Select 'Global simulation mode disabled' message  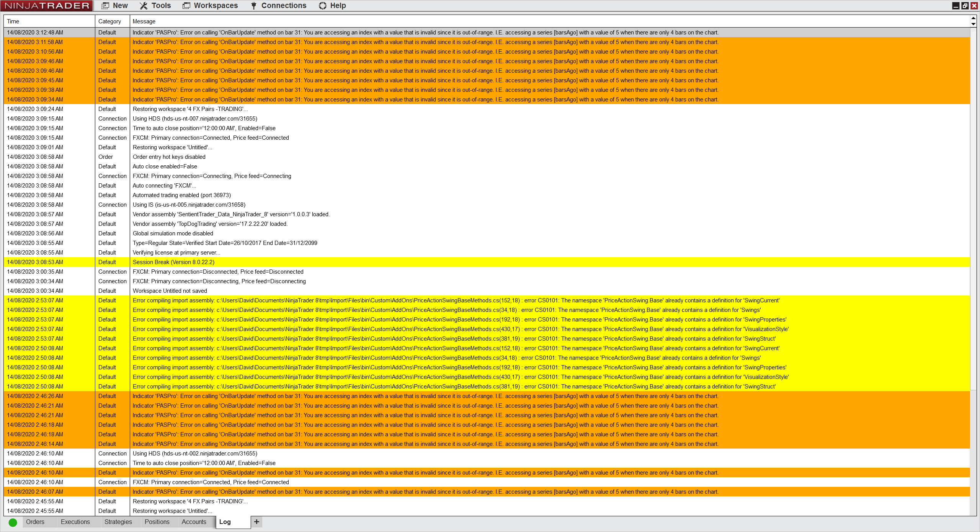pos(173,233)
